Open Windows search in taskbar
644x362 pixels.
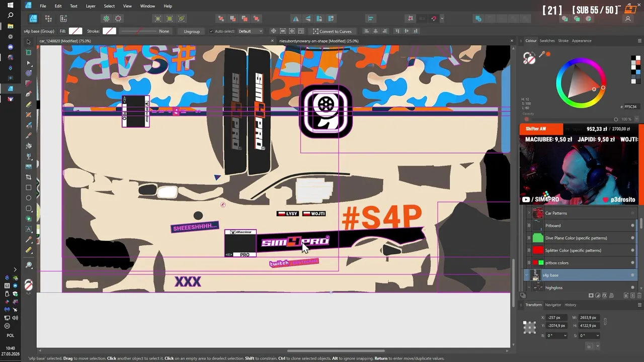click(x=10, y=16)
